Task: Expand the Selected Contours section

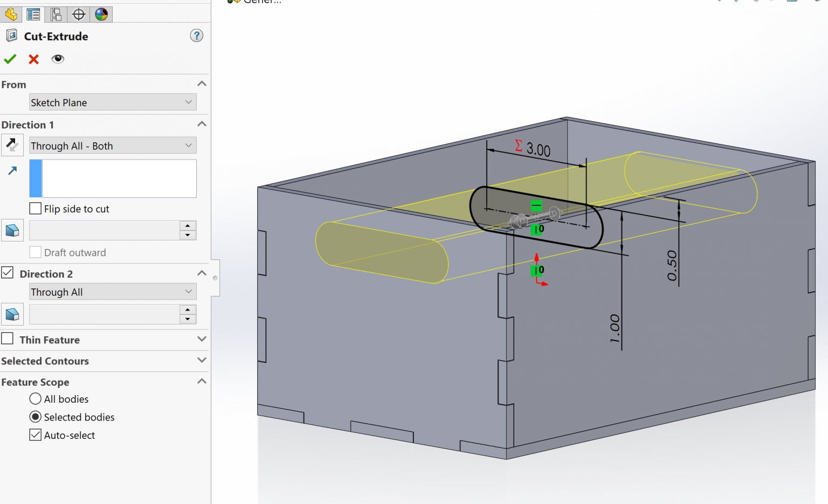Action: pos(202,361)
